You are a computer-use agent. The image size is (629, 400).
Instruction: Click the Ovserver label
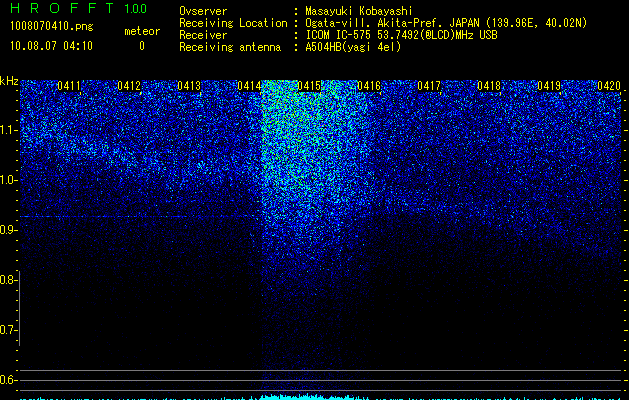tap(203, 11)
